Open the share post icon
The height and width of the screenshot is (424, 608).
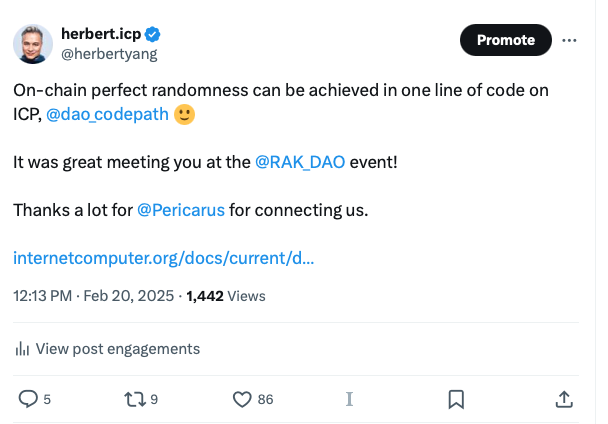pos(564,399)
